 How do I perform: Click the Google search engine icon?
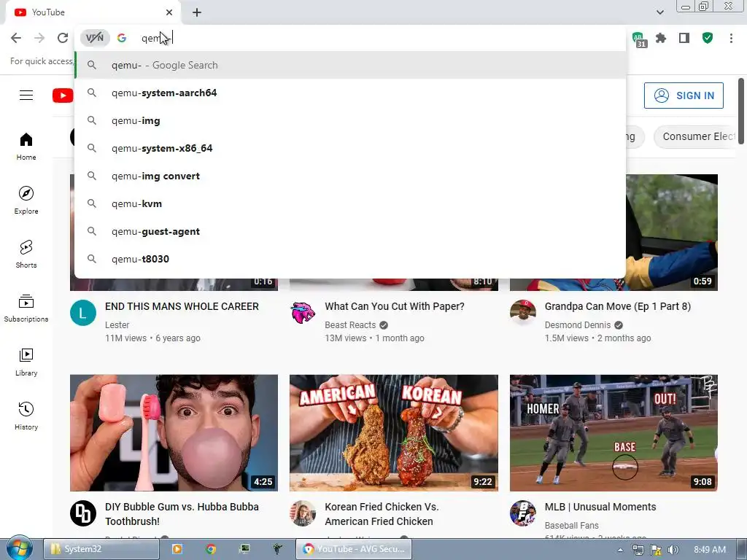(x=122, y=38)
